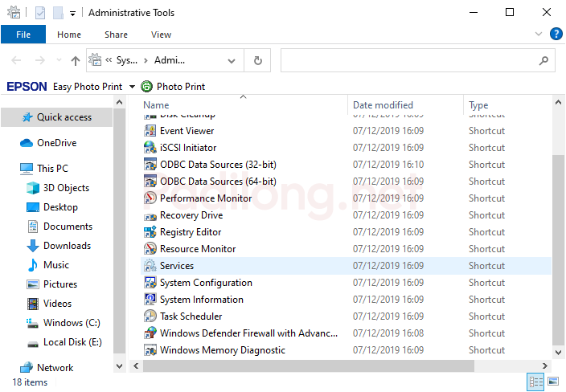Open Easy Photo Print dropdown arrow
The image size is (566, 392).
(132, 87)
